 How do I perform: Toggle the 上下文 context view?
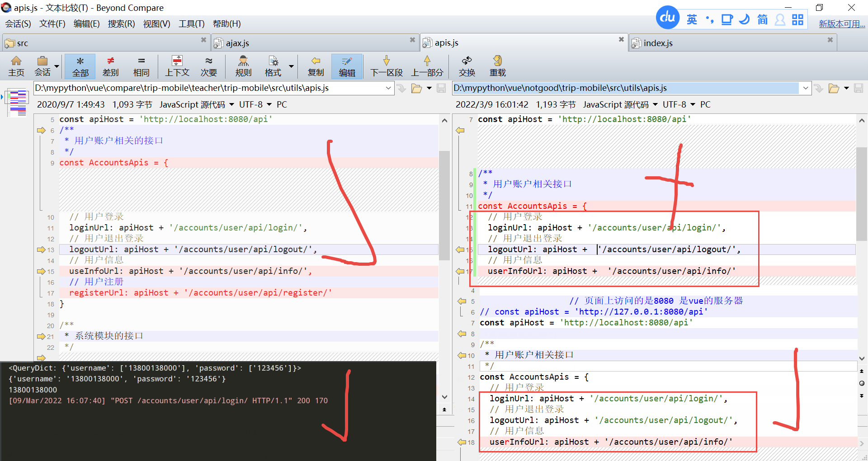tap(177, 66)
